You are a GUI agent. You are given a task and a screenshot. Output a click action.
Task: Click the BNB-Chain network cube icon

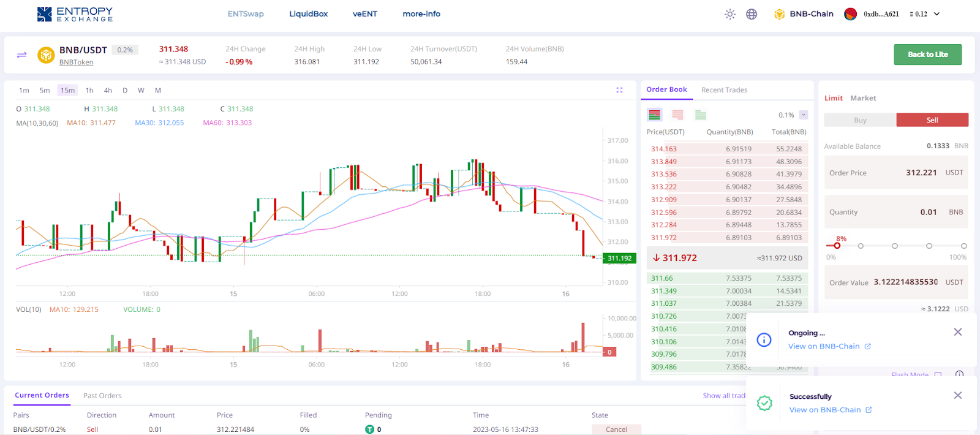pos(780,14)
